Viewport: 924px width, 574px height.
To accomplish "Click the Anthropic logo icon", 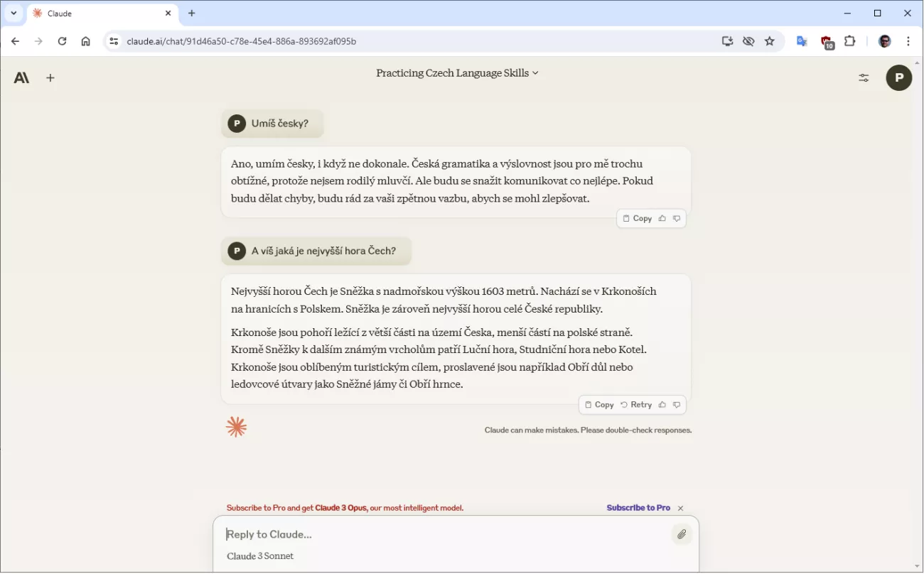I will click(x=21, y=78).
